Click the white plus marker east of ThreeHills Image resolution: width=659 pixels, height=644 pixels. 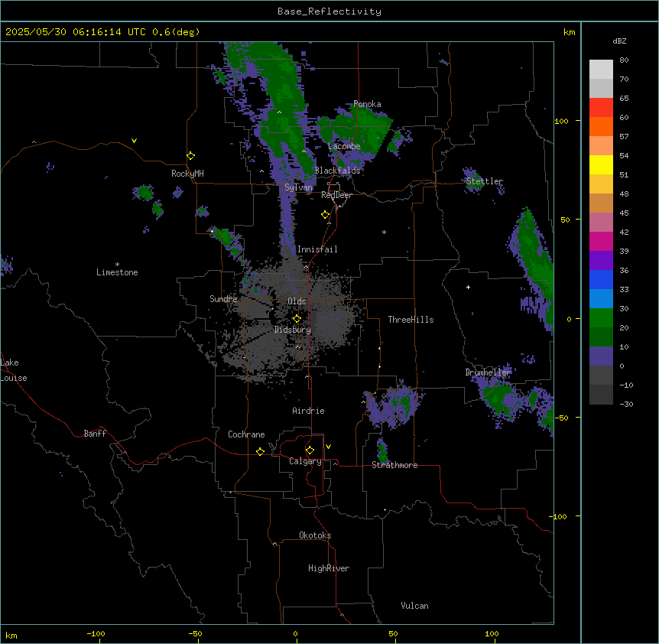(x=468, y=287)
